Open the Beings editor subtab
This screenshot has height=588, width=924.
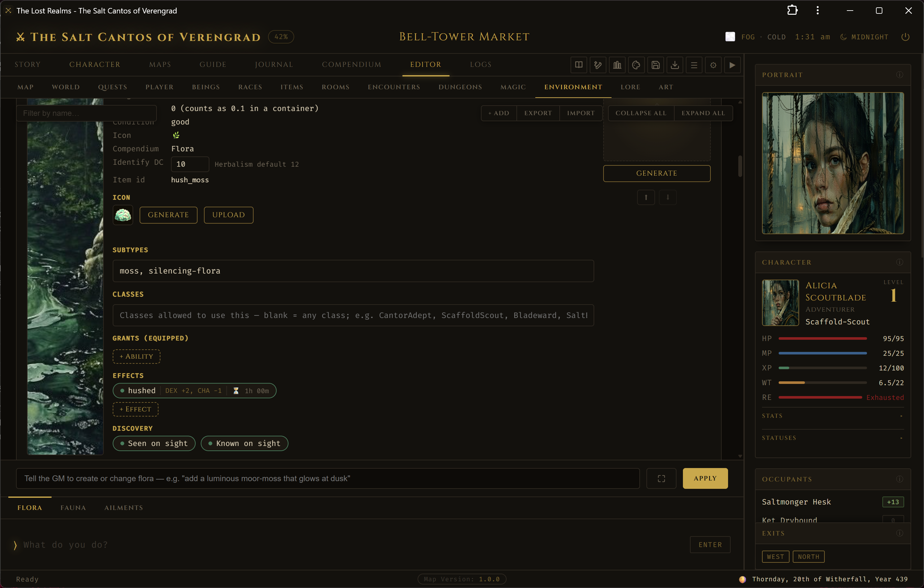[x=206, y=87]
